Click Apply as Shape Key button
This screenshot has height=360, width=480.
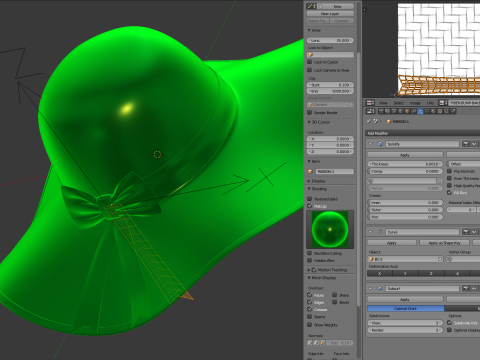[444, 243]
